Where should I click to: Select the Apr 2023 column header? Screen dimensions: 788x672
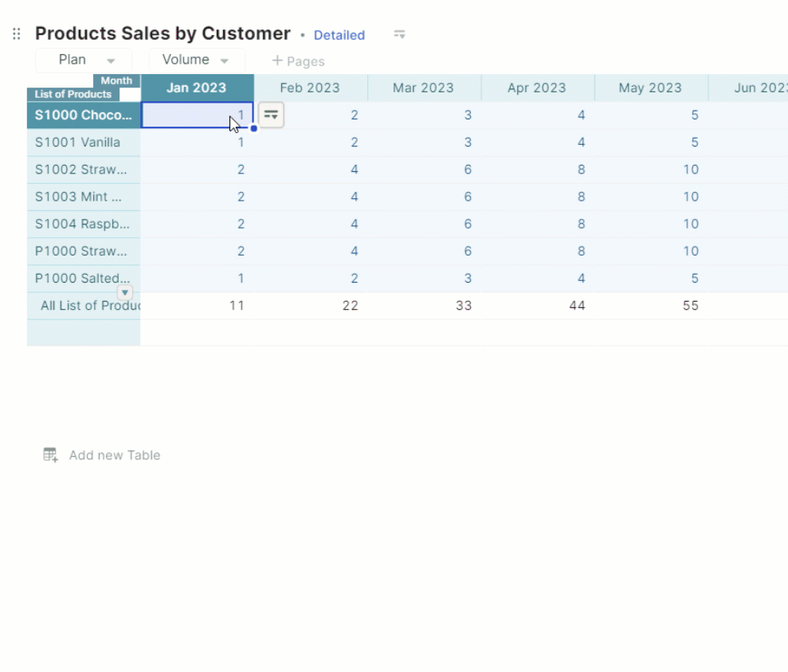click(538, 88)
